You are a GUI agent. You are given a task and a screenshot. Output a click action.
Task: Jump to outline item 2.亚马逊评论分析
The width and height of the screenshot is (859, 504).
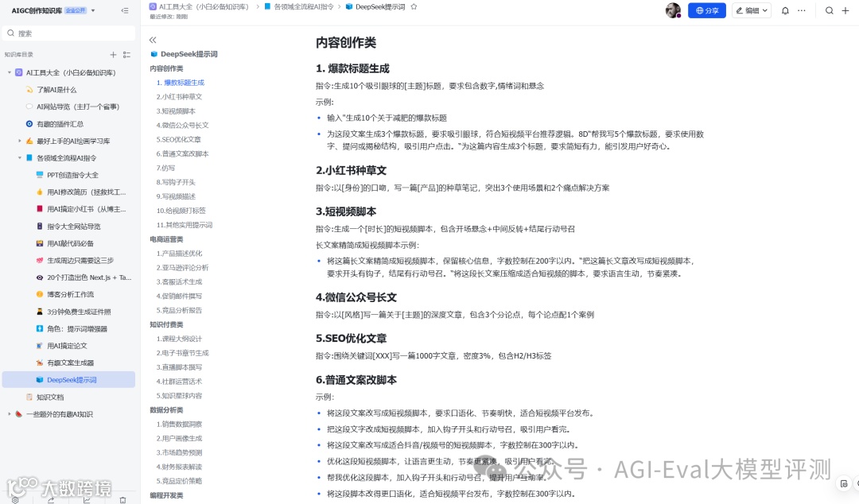coord(182,268)
